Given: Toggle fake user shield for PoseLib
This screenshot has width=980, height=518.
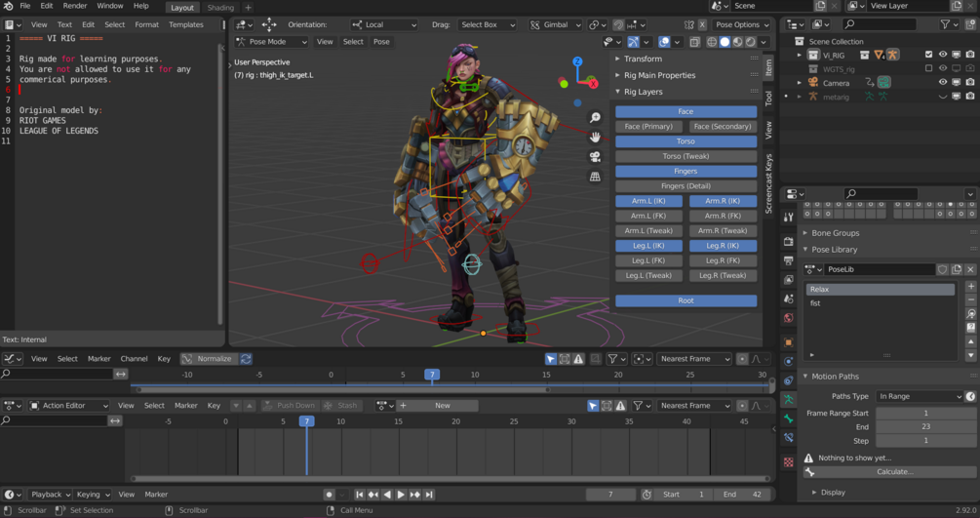Looking at the screenshot, I should [943, 269].
